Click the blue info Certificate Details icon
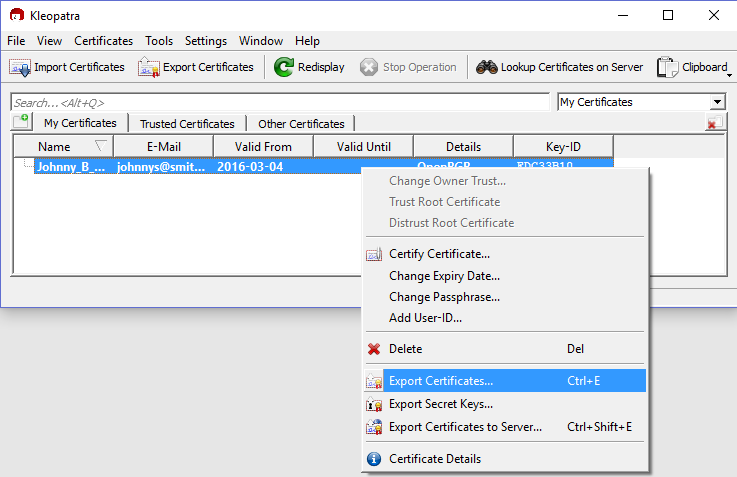The image size is (737, 477). [374, 459]
